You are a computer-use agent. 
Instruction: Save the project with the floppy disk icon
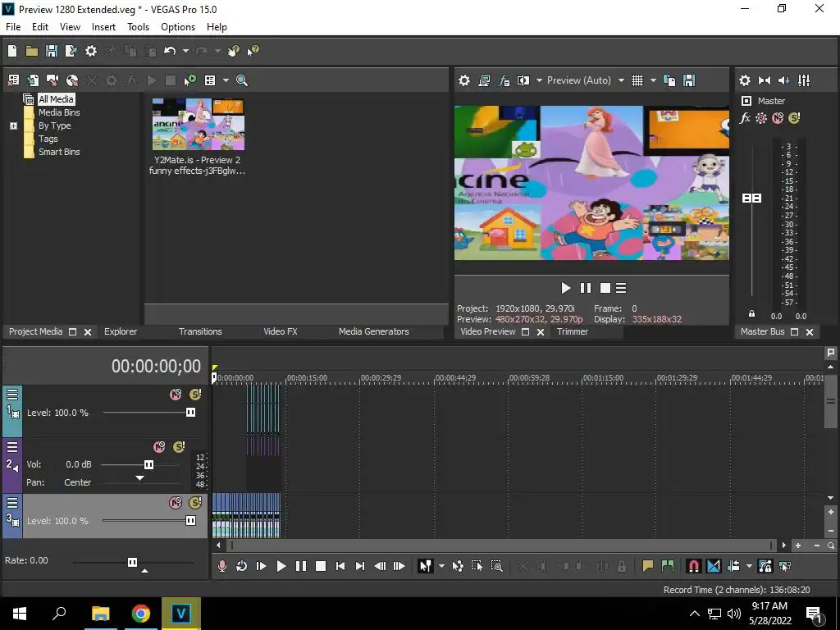52,51
